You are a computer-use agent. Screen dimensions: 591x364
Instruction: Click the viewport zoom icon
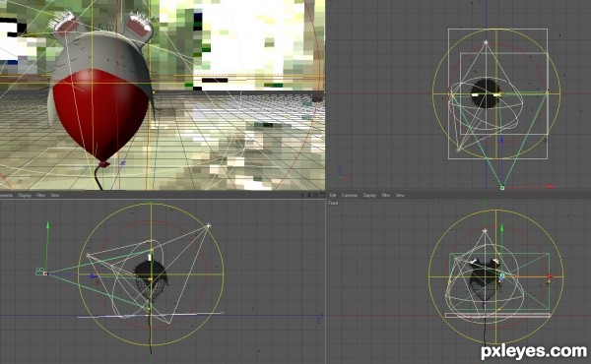[309, 195]
